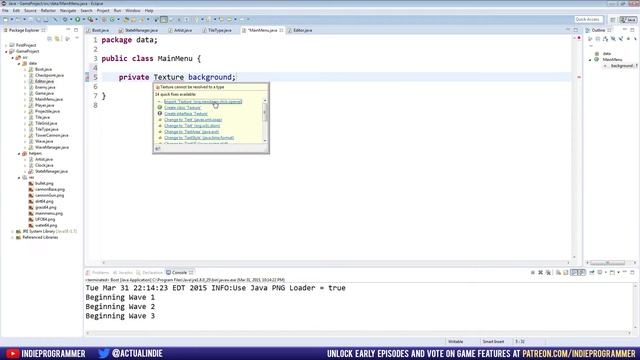Image resolution: width=640 pixels, height=360 pixels.
Task: Open the Problems tab in bottom panel
Action: 98,273
